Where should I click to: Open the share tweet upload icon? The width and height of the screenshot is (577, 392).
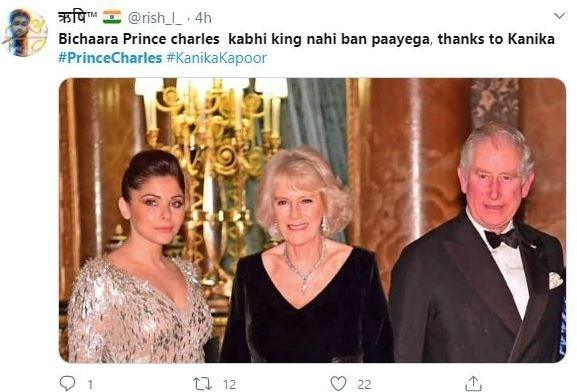473,384
